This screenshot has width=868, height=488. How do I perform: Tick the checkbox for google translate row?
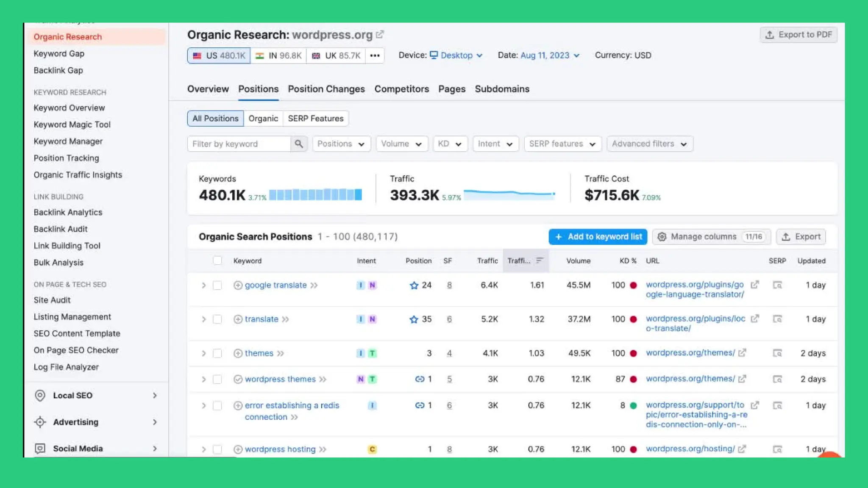(x=217, y=285)
